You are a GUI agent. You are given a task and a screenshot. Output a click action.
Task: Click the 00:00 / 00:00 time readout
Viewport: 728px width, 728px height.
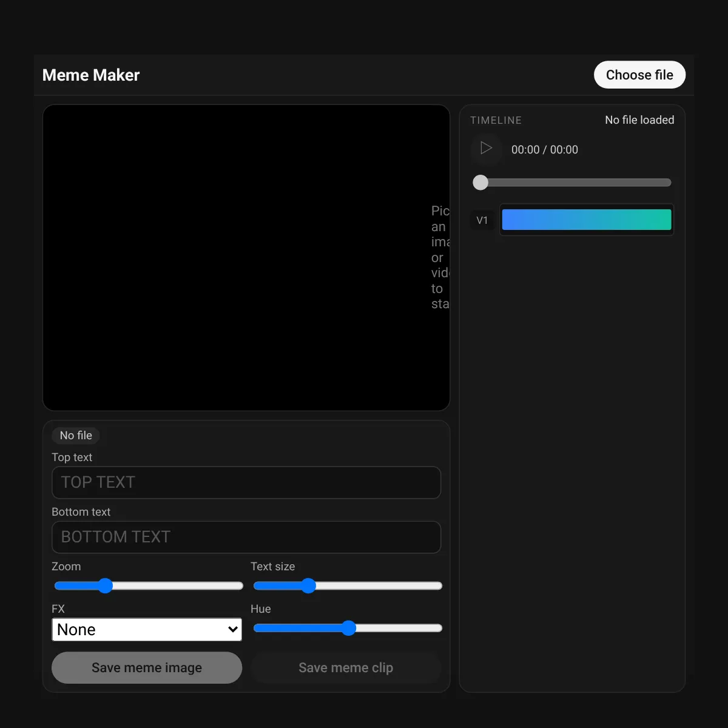(545, 150)
